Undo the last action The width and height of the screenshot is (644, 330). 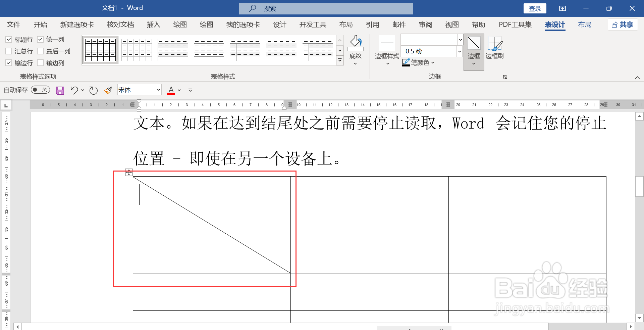(74, 90)
